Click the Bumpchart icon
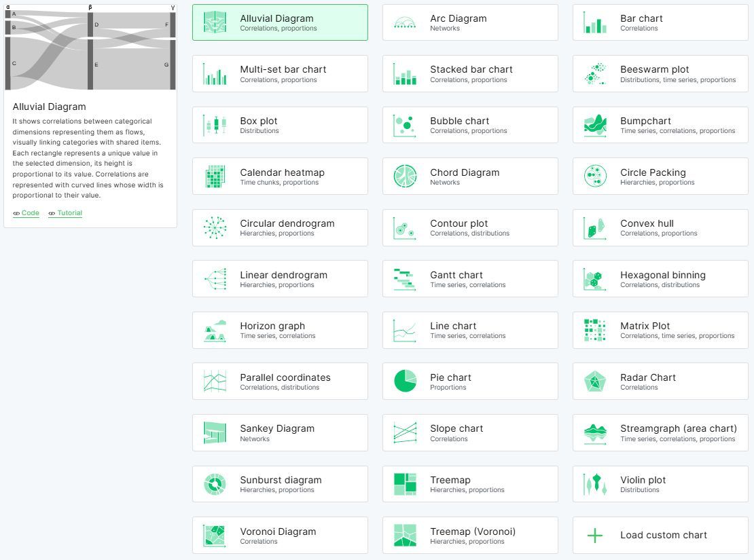Image resolution: width=754 pixels, height=560 pixels. pos(595,125)
